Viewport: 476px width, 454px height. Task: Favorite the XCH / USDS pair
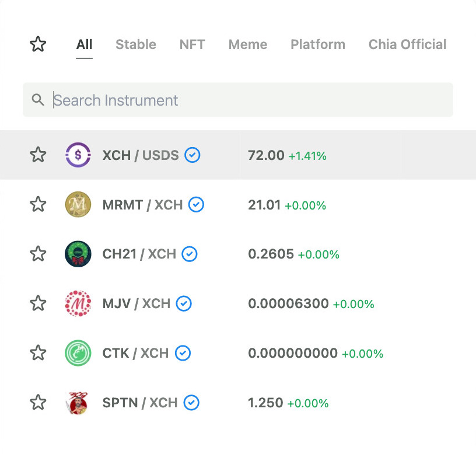pos(38,155)
